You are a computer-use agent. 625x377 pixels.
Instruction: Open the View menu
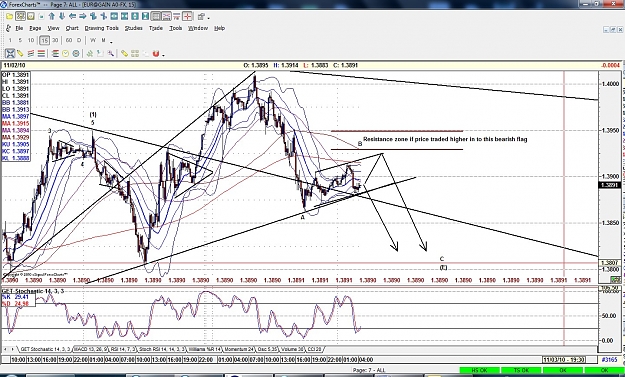53,28
